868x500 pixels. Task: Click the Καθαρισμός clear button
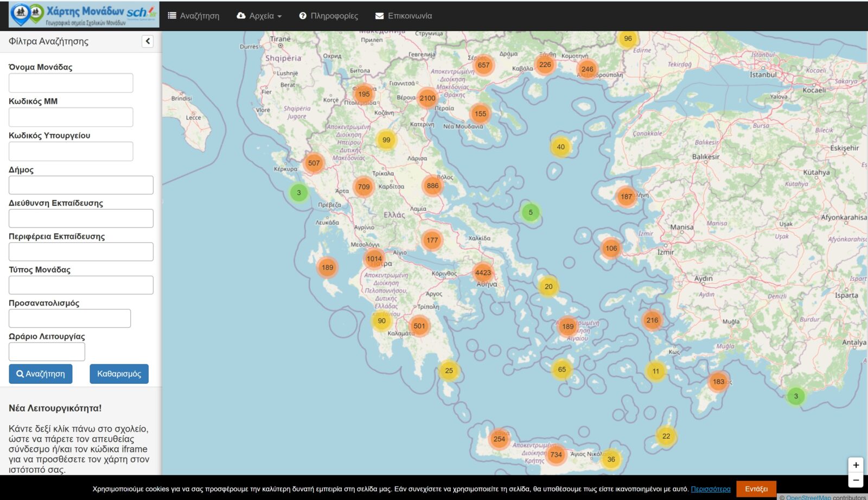[119, 374]
